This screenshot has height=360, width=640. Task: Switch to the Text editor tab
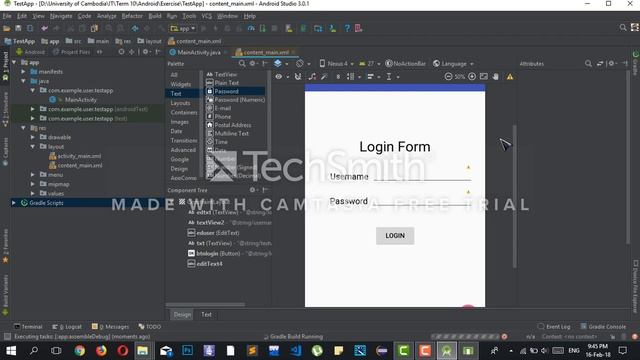tap(207, 314)
